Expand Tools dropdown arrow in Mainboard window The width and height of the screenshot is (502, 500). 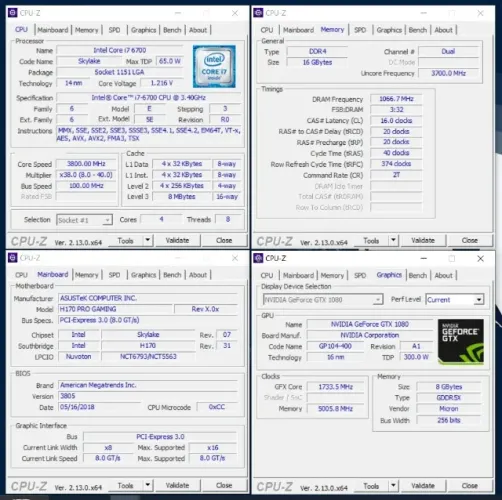coord(148,485)
